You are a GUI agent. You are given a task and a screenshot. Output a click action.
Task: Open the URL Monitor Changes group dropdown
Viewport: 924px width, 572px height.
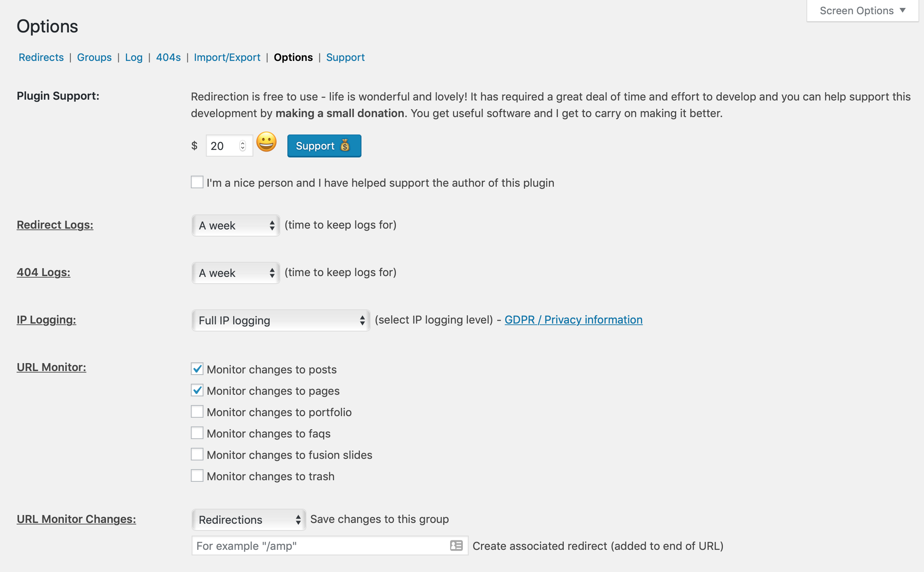249,520
